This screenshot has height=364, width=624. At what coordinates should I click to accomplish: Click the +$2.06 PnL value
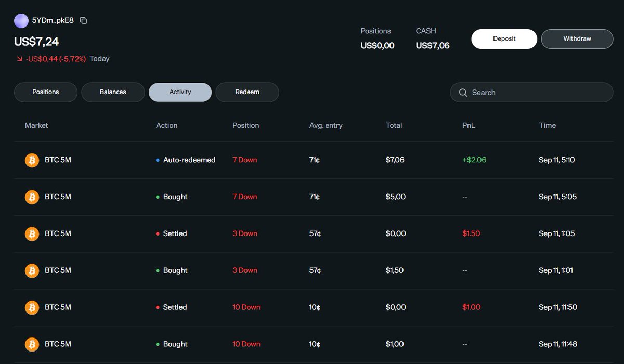(474, 160)
